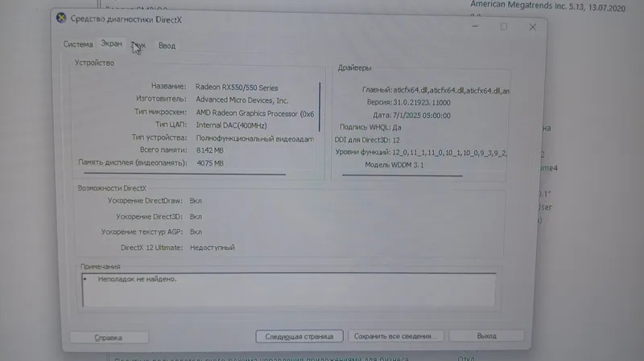Click the AMD Radeon Graphics Processor chip type
Screen dimensions: 644x361
[x=254, y=113]
